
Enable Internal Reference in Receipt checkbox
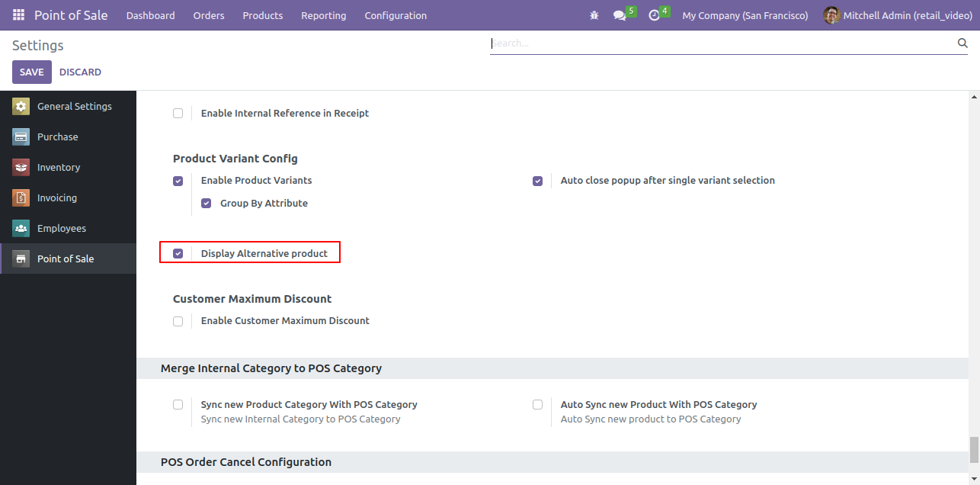click(178, 114)
